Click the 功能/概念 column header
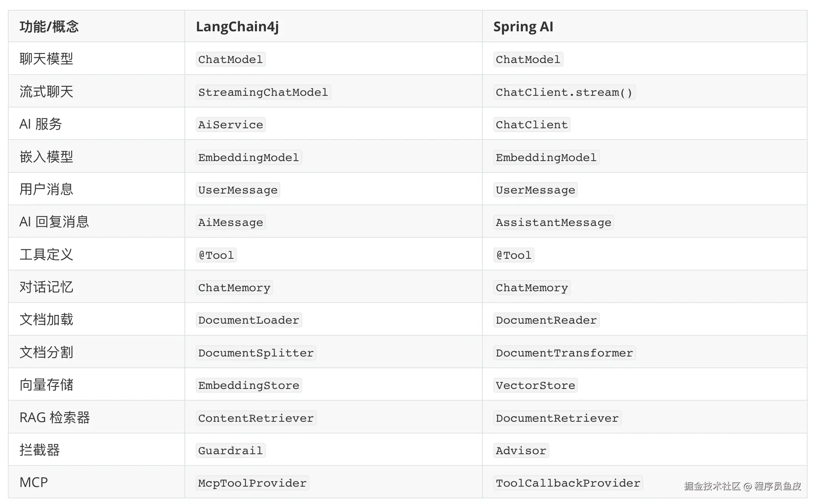 [49, 27]
